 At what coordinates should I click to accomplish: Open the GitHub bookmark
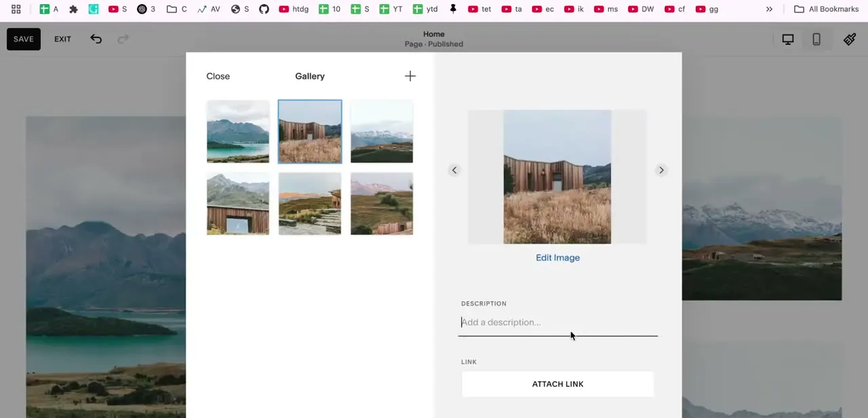coord(264,9)
